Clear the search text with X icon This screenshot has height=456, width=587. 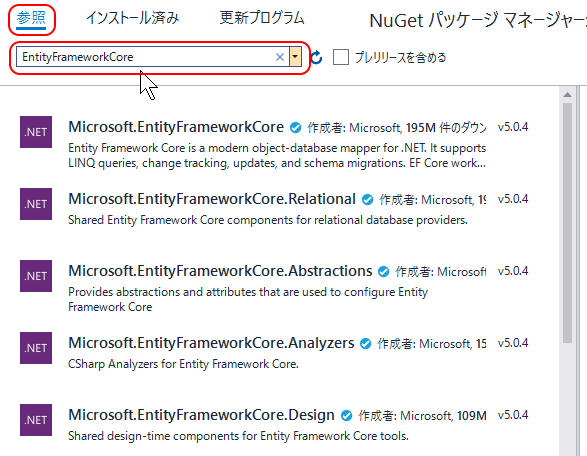[280, 57]
